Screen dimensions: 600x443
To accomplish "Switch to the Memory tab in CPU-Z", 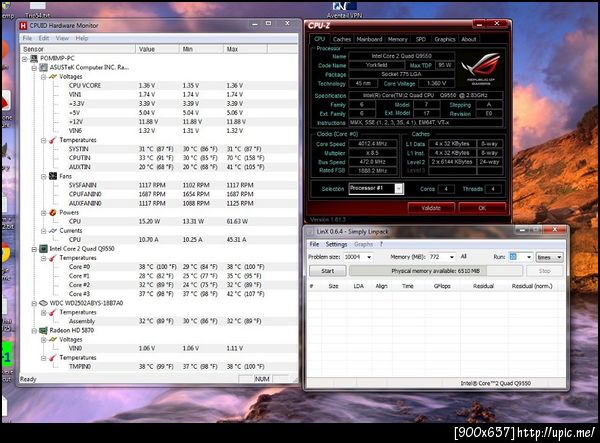I will tap(398, 39).
